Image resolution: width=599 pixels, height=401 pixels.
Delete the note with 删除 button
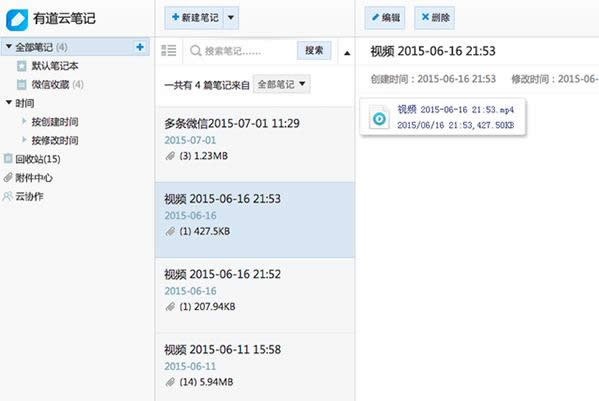point(434,18)
